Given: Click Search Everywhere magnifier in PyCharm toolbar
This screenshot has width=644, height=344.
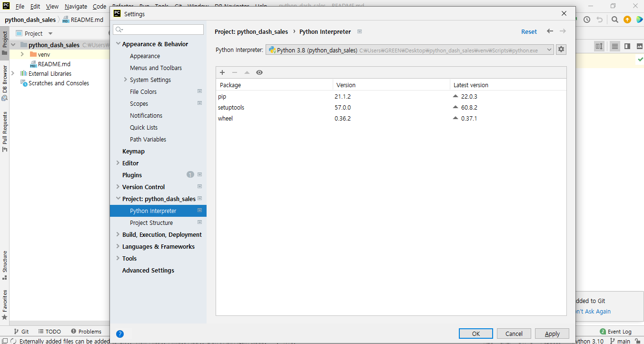Looking at the screenshot, I should (614, 20).
